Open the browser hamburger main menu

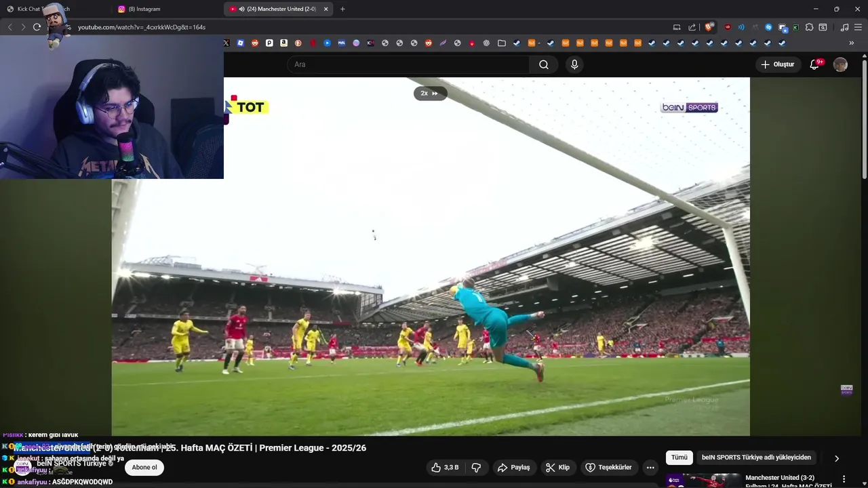point(858,27)
